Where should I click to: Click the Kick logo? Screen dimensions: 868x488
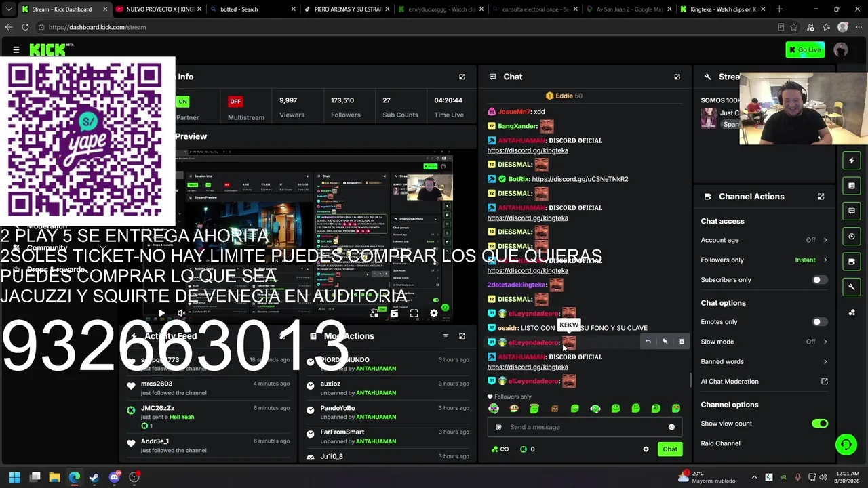coord(52,49)
